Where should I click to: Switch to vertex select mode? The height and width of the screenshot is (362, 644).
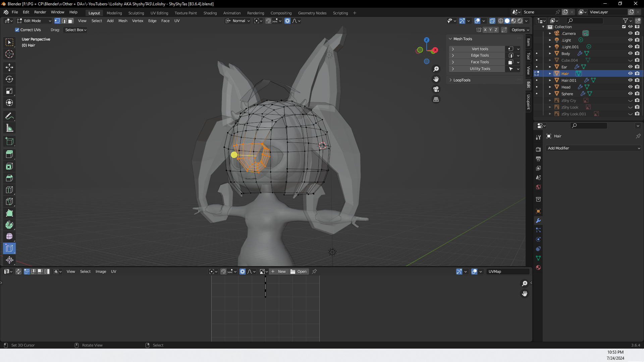[x=57, y=21]
